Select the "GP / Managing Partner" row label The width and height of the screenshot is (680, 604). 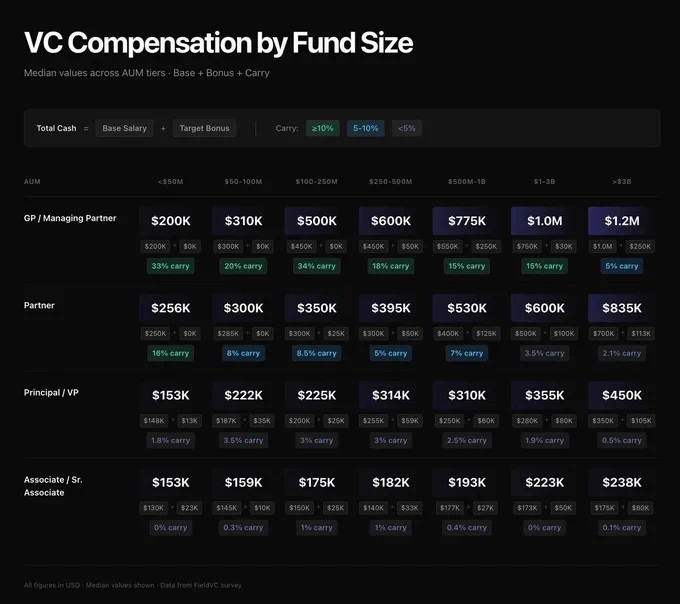click(70, 218)
